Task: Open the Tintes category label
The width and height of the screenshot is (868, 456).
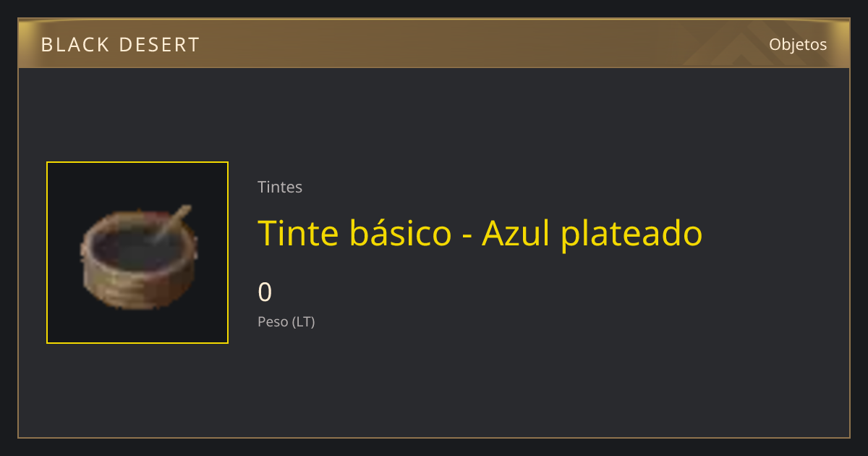Action: 280,187
